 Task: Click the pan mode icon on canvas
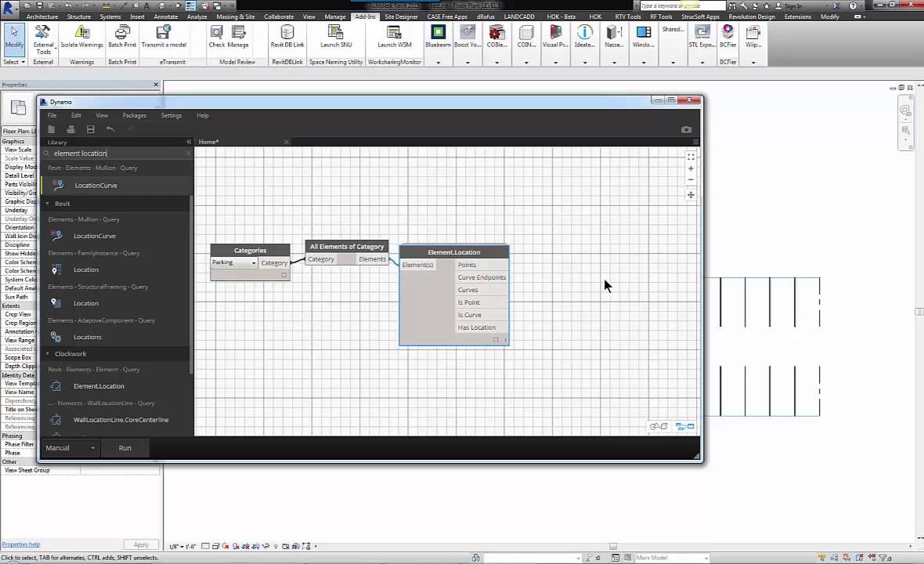(x=691, y=194)
